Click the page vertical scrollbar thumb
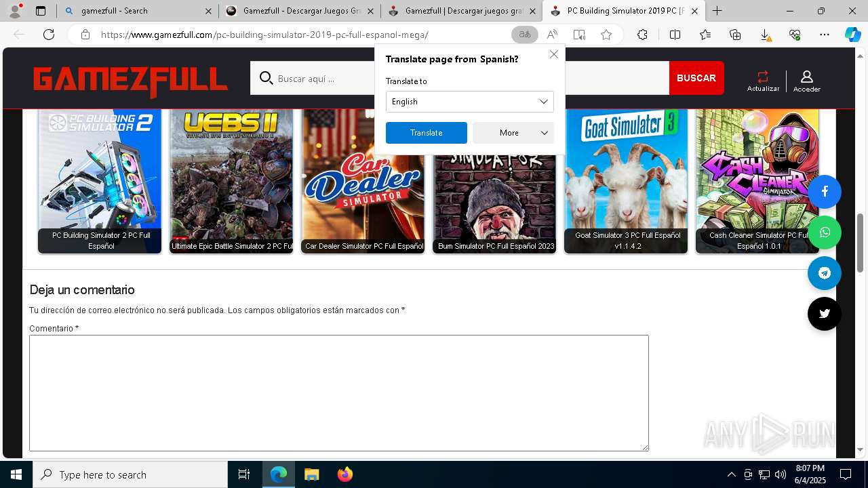 [861, 243]
